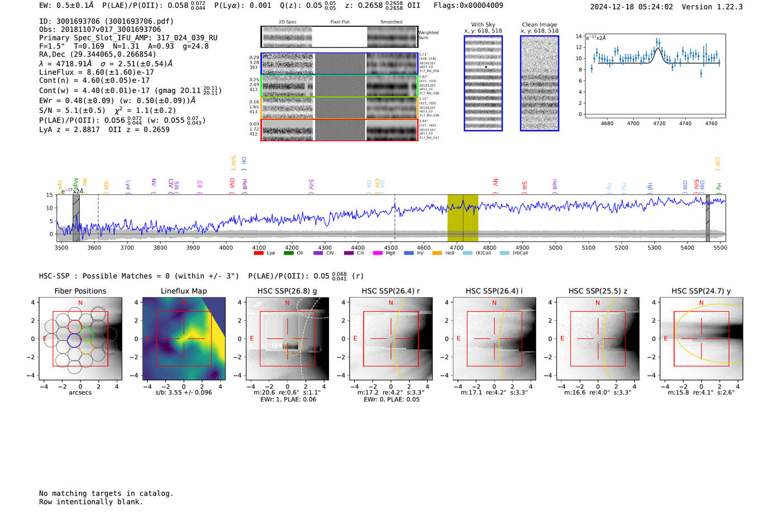Click the With Sky cutout image
This screenshot has height=532, width=782.
click(x=483, y=83)
